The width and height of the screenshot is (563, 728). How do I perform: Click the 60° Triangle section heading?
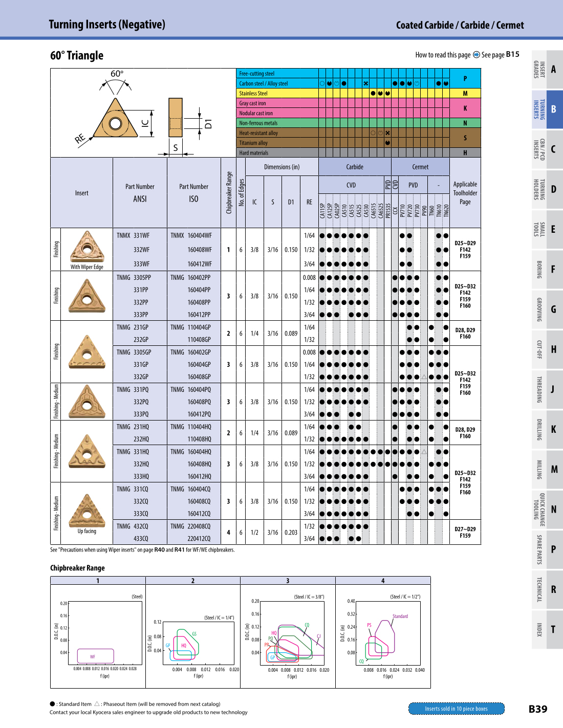[77, 55]
